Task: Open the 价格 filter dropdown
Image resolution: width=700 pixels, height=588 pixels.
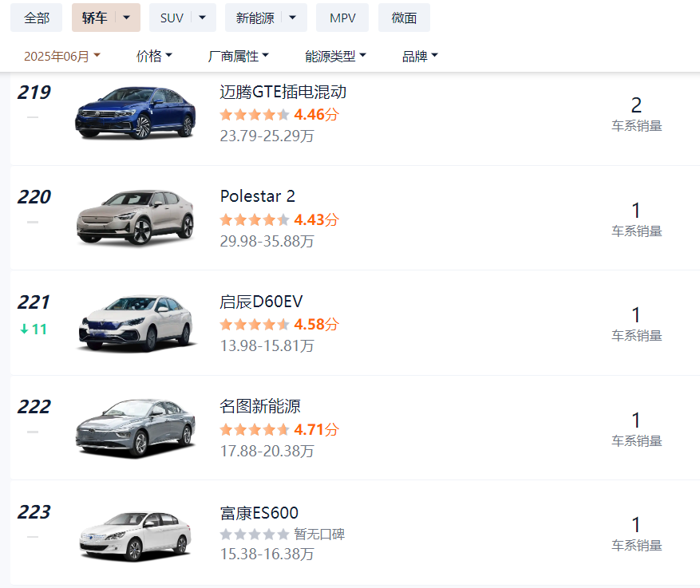Action: 154,56
